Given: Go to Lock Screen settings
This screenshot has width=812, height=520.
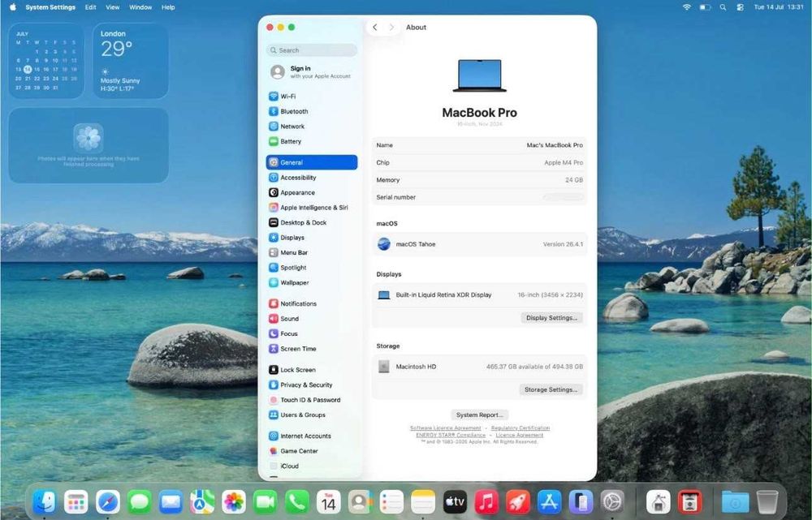Looking at the screenshot, I should [x=311, y=370].
